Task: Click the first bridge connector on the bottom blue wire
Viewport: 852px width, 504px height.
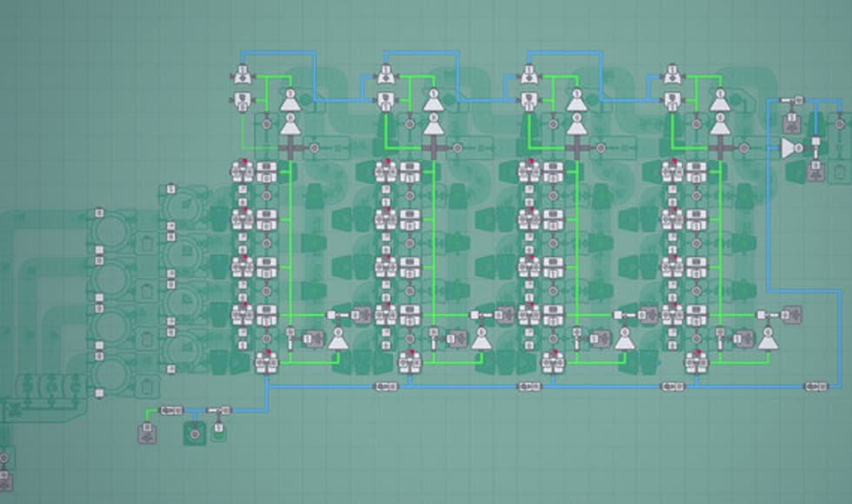Action: (385, 387)
